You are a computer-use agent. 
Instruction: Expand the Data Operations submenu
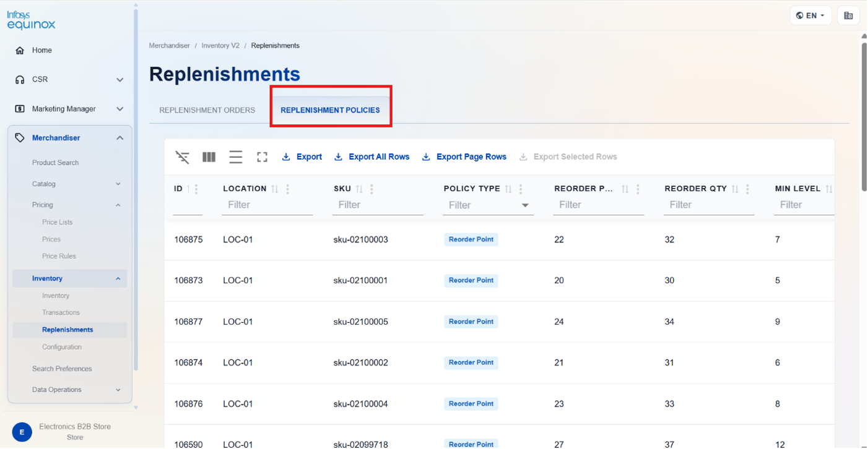point(118,390)
